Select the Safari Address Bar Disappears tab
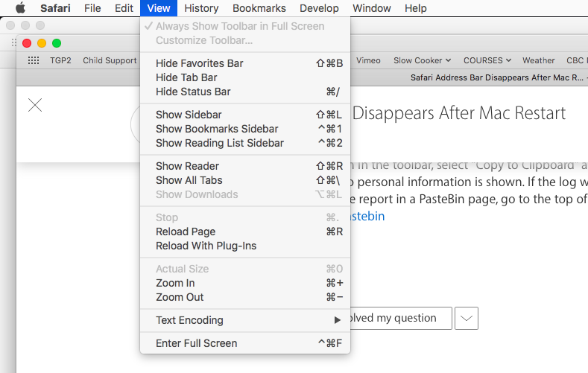588x373 pixels. (x=496, y=77)
